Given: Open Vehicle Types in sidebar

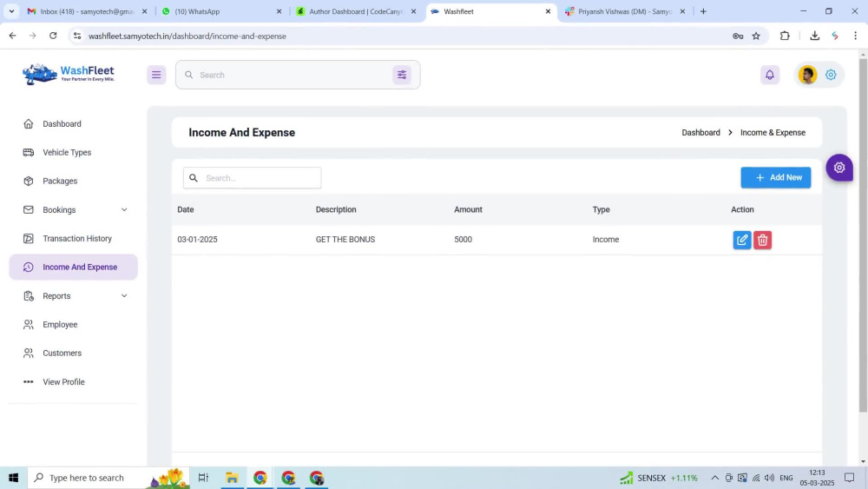Looking at the screenshot, I should pos(67,152).
